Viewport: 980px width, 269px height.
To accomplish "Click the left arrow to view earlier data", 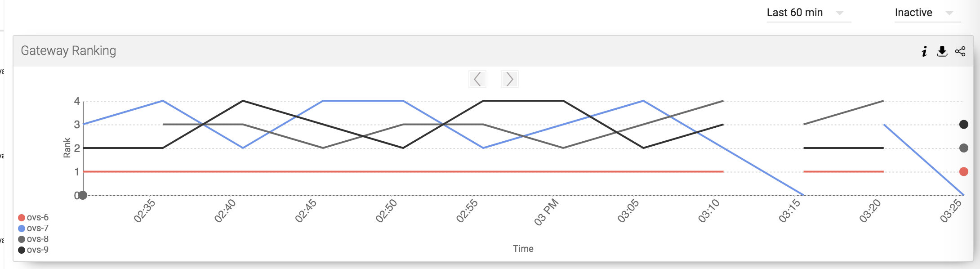I will 477,79.
